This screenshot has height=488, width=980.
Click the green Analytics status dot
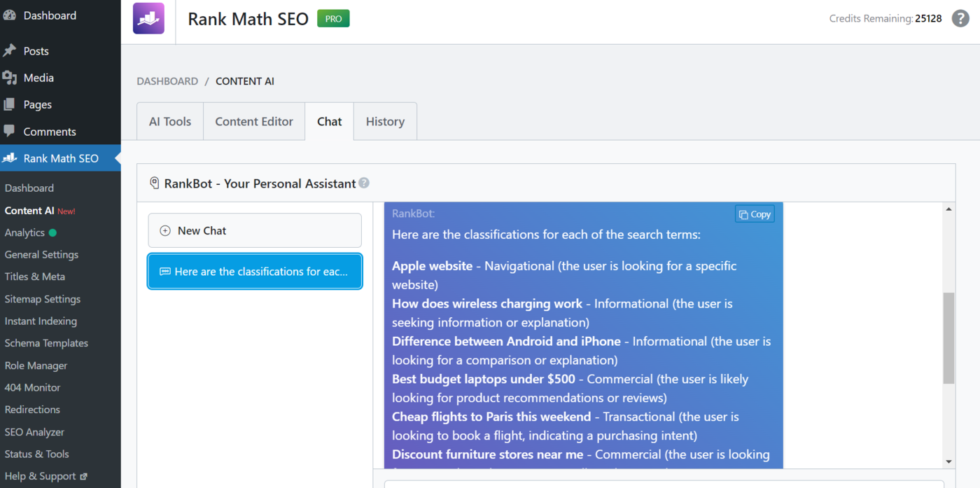[52, 232]
